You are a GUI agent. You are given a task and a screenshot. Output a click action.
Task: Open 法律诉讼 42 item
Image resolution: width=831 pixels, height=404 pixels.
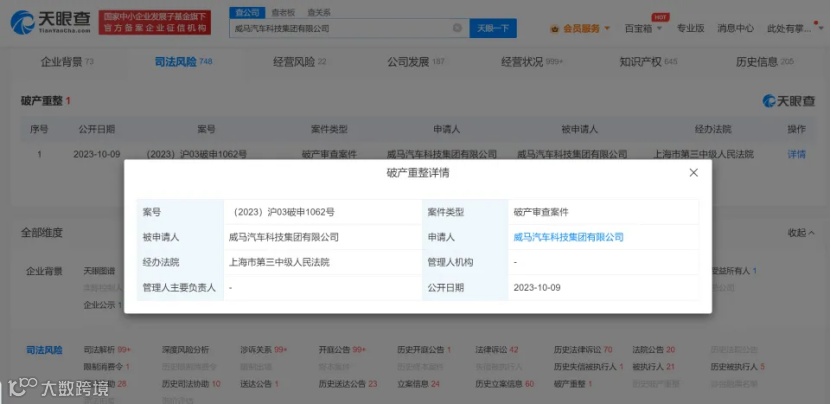pyautogui.click(x=497, y=350)
